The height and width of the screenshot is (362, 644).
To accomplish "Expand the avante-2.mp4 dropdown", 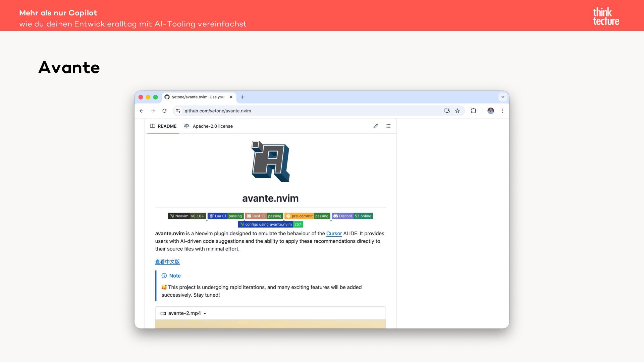I will coord(205,314).
